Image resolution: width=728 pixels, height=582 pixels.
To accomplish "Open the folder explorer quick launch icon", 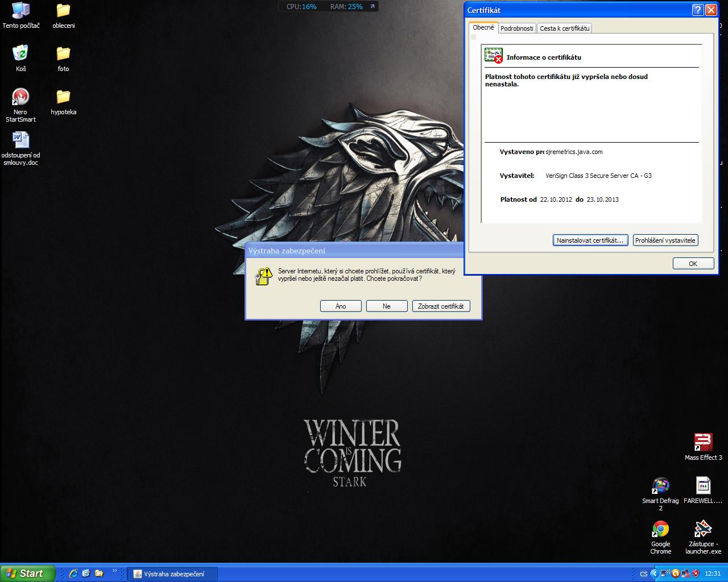I will tap(99, 573).
